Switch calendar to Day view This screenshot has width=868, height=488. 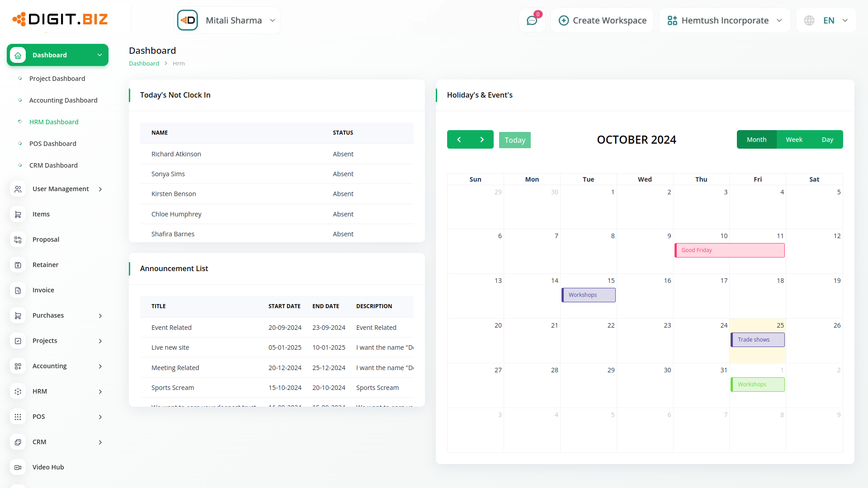click(x=827, y=140)
